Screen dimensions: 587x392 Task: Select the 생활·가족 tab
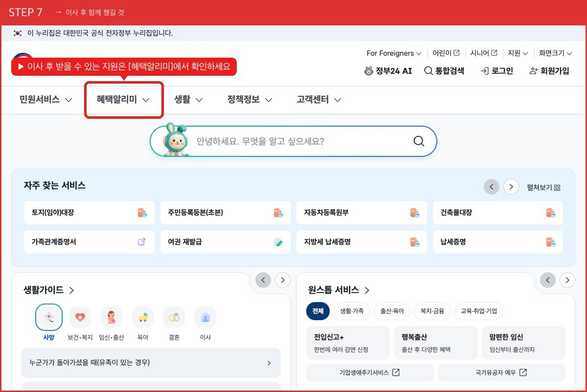[x=352, y=311]
